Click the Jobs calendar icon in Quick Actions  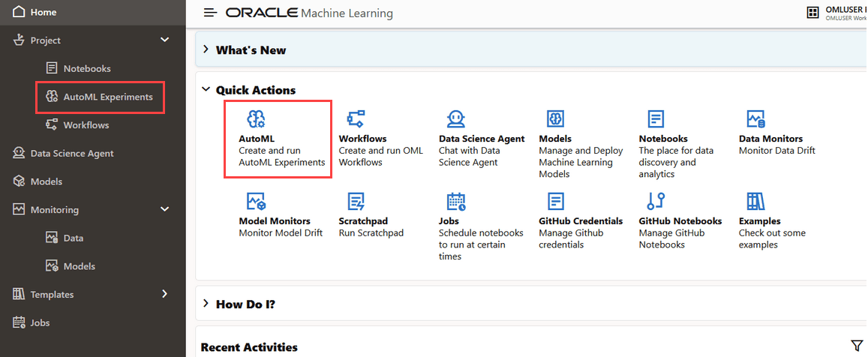point(456,202)
